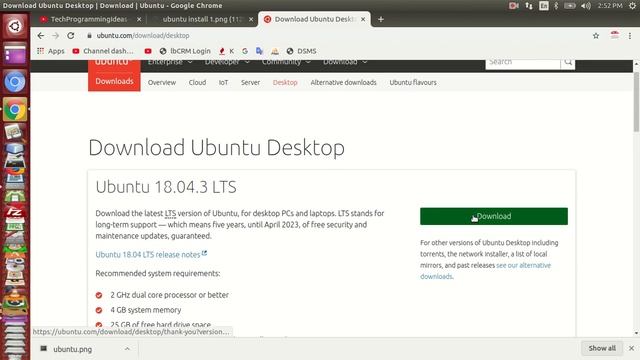Go back to the previous page
640x360 pixels.
tap(40, 36)
